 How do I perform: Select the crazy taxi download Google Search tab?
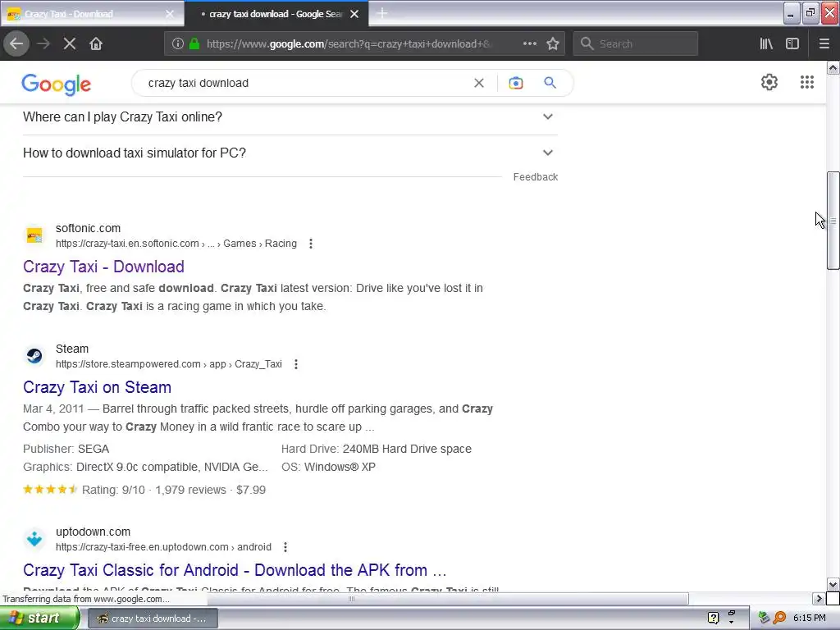pyautogui.click(x=276, y=14)
